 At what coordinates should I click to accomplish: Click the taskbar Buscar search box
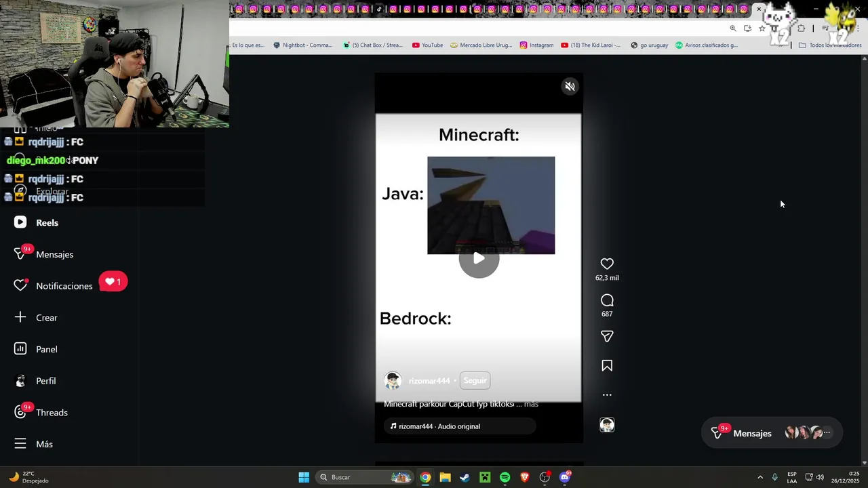pyautogui.click(x=365, y=477)
